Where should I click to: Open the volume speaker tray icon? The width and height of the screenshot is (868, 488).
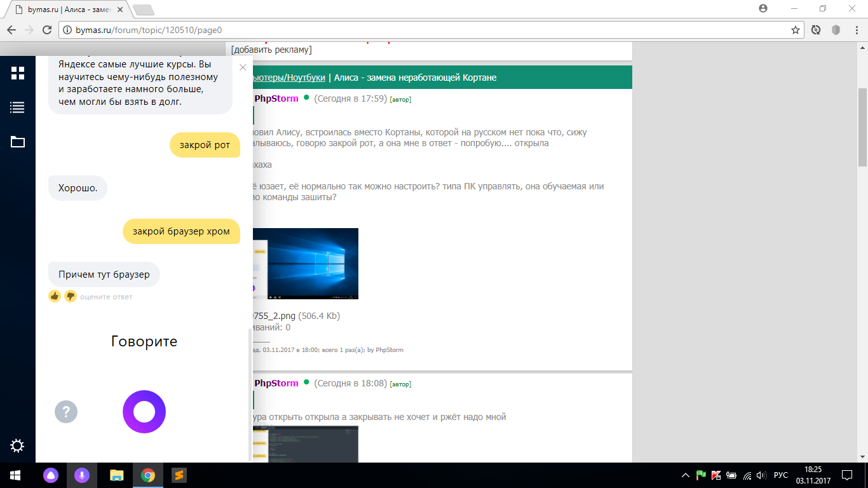(x=761, y=475)
